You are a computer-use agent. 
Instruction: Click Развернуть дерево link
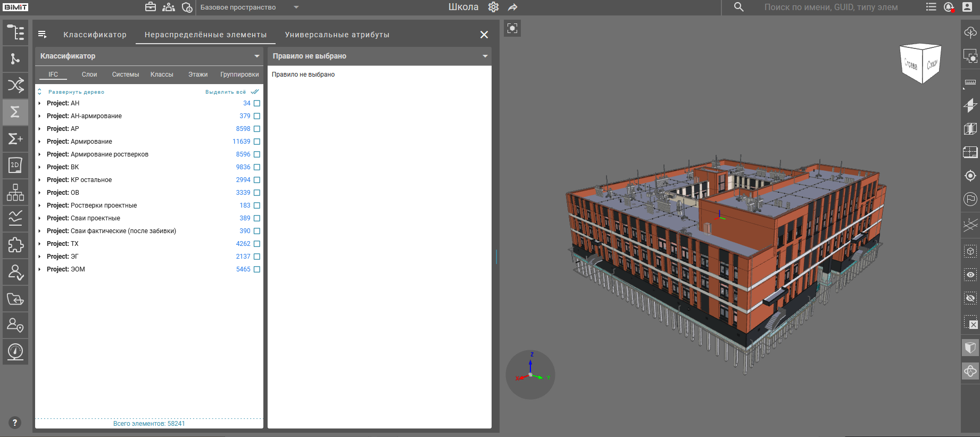tap(76, 92)
